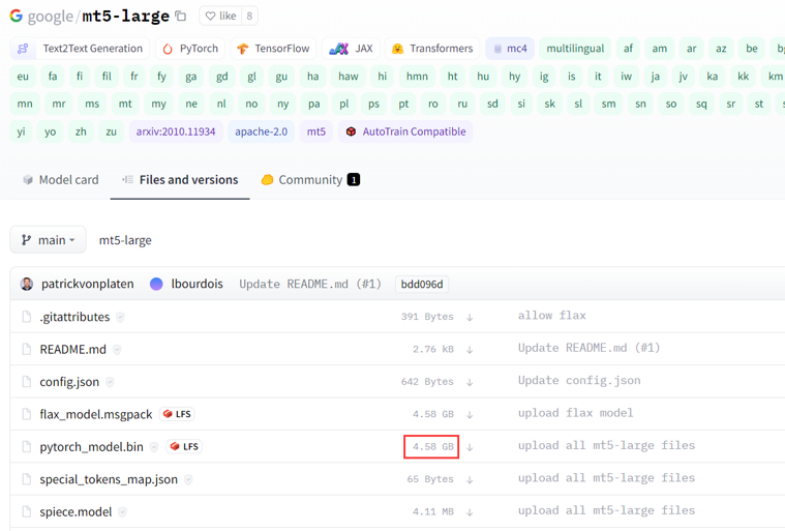Click the 'af' language tag
This screenshot has height=531, width=785.
pyautogui.click(x=628, y=49)
